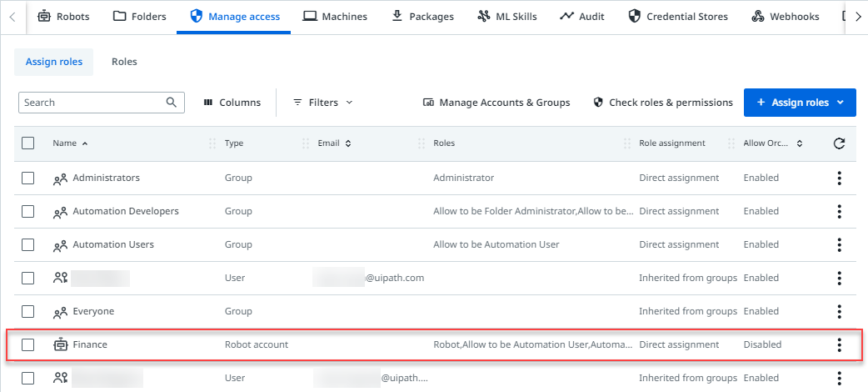Sort by the Allow Orc... column header
This screenshot has height=392, width=868.
[773, 143]
